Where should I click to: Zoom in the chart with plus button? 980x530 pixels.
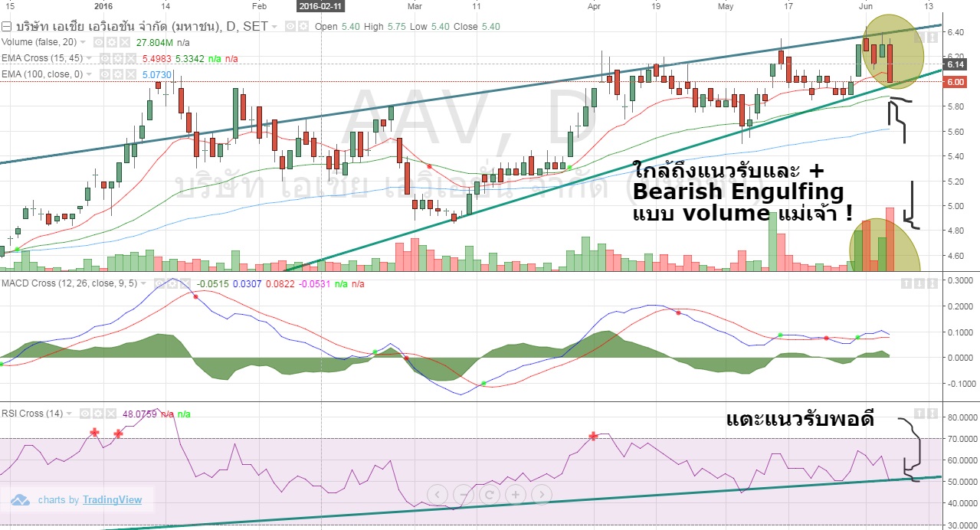[x=515, y=494]
